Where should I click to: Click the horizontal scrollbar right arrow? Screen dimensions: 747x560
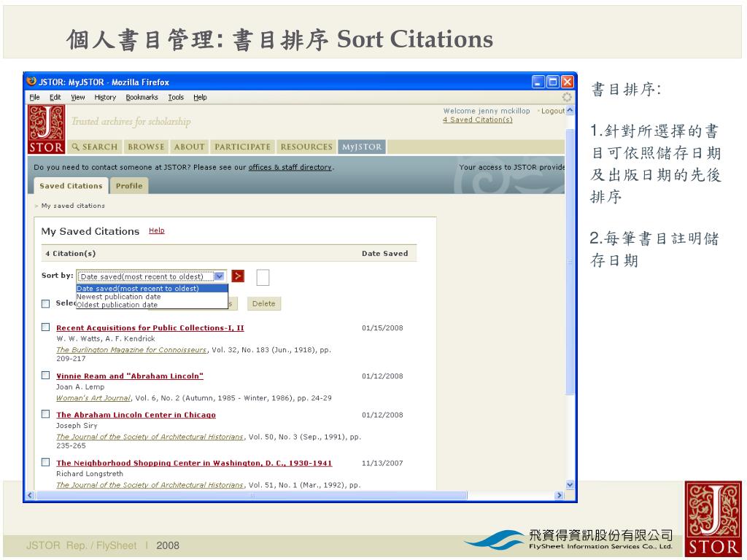point(560,495)
